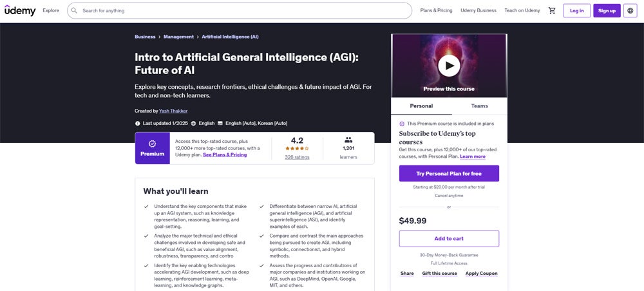Click checkmark beside "Compare and contrast"
644x291 pixels.
point(261,236)
